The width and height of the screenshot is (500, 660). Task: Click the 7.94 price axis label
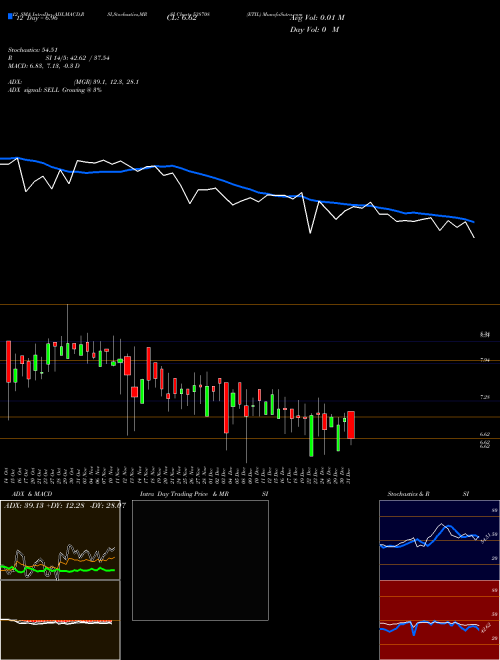click(x=485, y=360)
